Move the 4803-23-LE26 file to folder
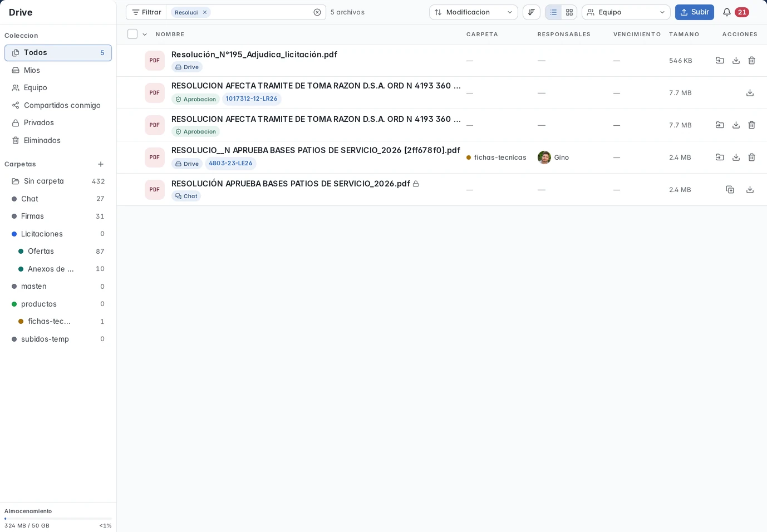Image resolution: width=767 pixels, height=532 pixels. pyautogui.click(x=720, y=157)
